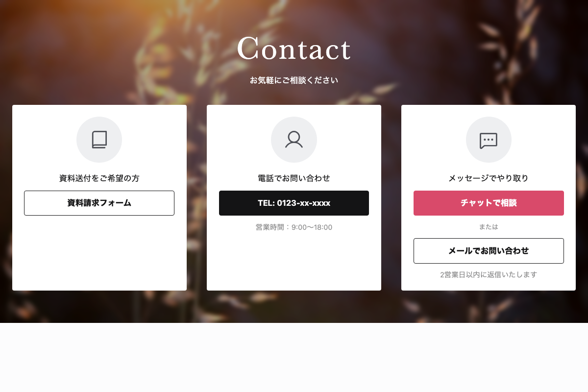The image size is (588, 392).
Task: Click the blank white section below the hero
Action: [294, 358]
